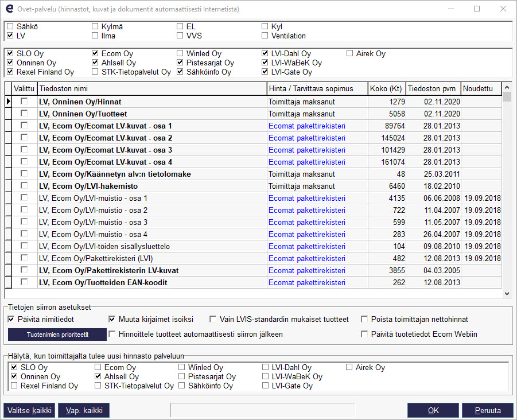The width and height of the screenshot is (517, 420).
Task: Cancel with the Peruuta button
Action: (x=488, y=410)
